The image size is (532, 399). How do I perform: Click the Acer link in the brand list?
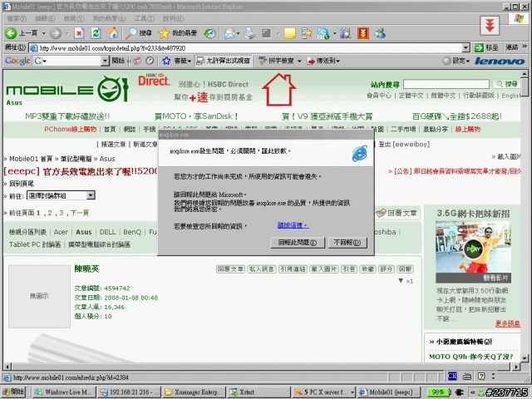[61, 232]
